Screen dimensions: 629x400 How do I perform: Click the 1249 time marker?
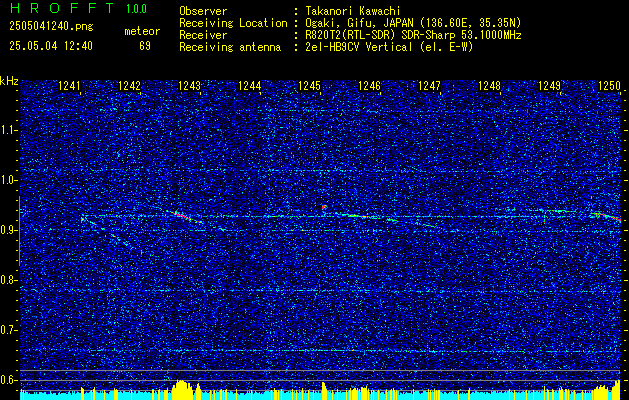[549, 86]
